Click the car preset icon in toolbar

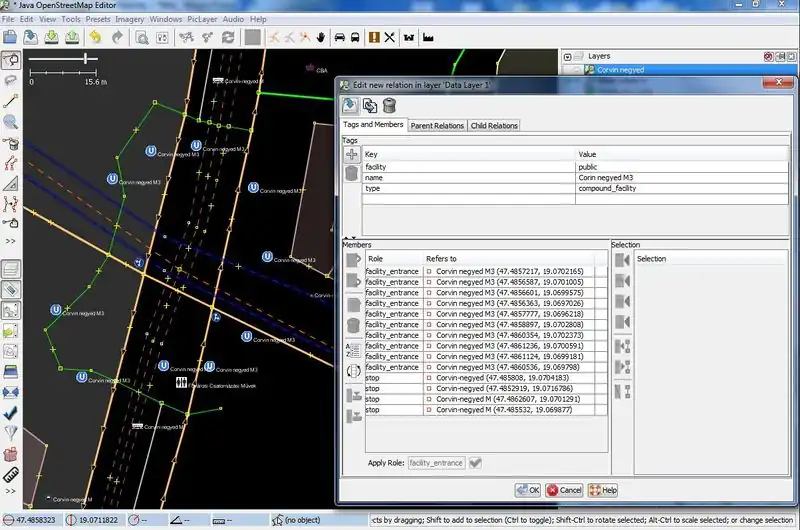coord(338,37)
